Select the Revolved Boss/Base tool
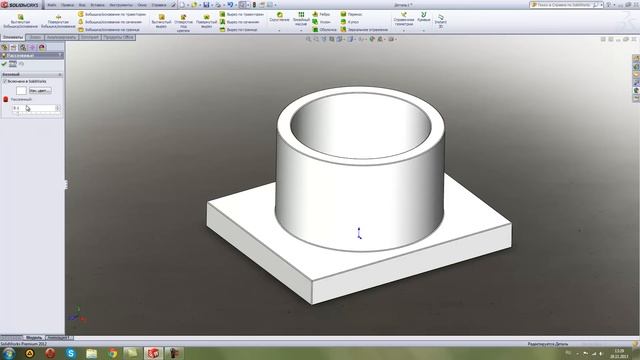Viewport: 640px width, 360px height. coord(58,21)
